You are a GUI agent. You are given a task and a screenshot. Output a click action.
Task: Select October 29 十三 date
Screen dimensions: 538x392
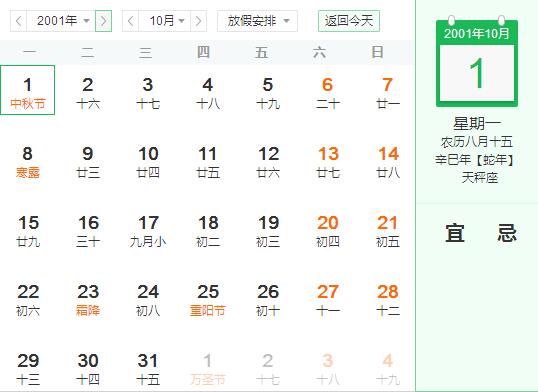point(28,369)
